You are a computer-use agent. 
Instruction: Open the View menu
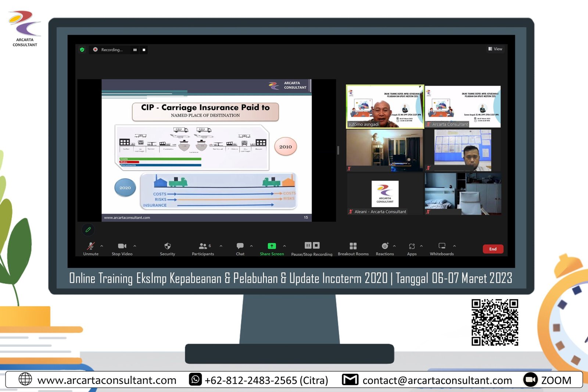pos(495,49)
